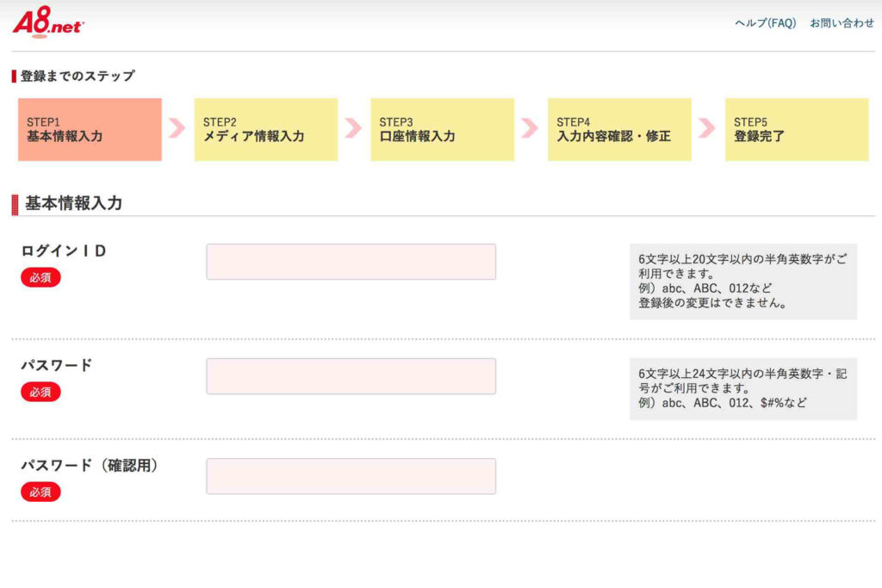Click the A8.net logo

tap(48, 23)
